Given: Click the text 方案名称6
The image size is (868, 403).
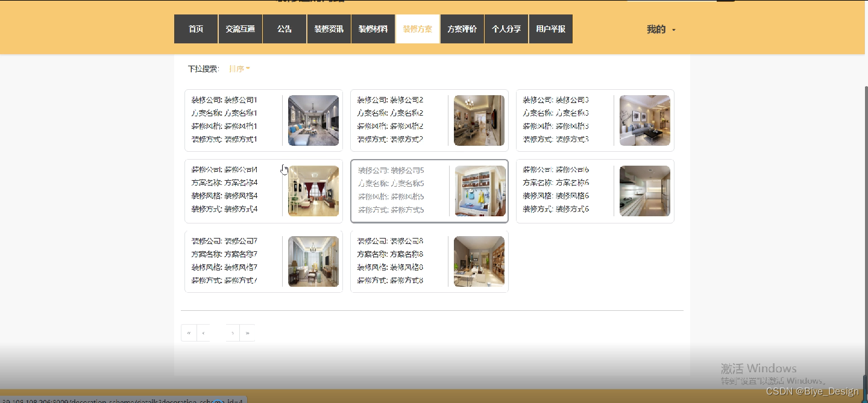Looking at the screenshot, I should click(x=573, y=183).
